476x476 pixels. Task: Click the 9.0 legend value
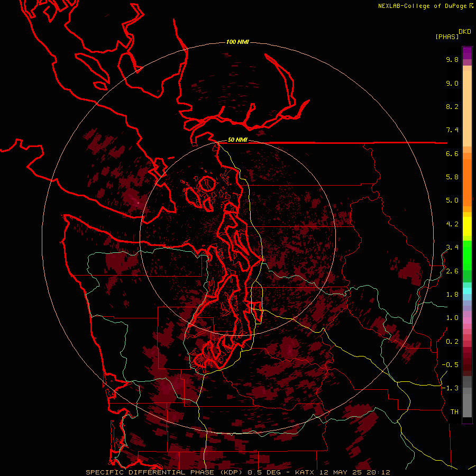pyautogui.click(x=452, y=83)
